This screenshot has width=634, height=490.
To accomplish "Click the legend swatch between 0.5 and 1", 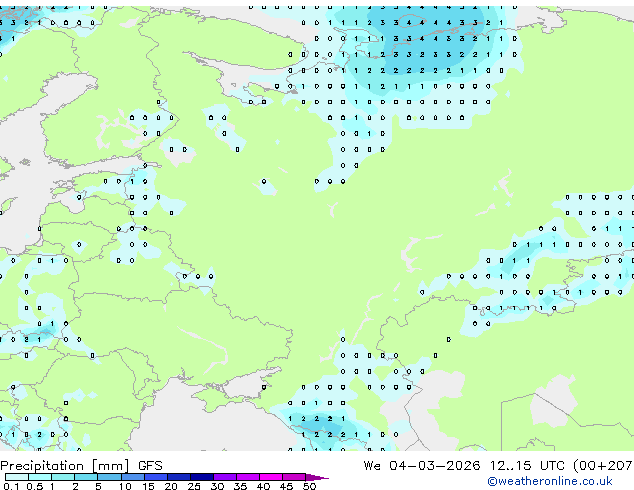I will [x=40, y=477].
